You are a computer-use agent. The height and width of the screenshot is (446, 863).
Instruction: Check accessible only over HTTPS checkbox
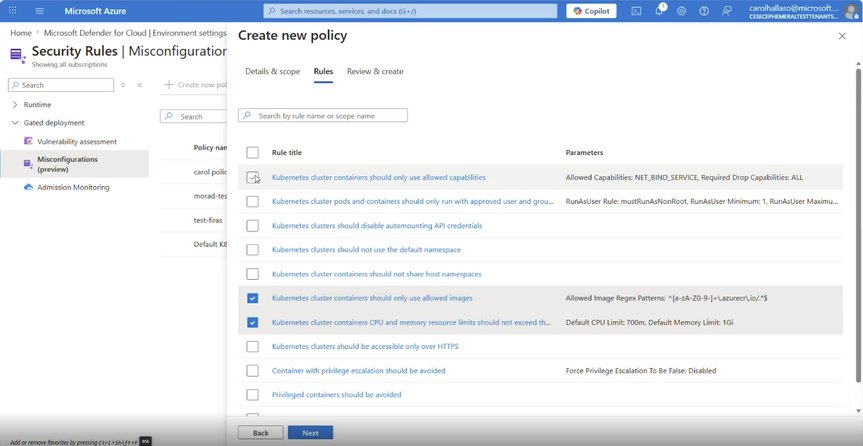coord(252,347)
